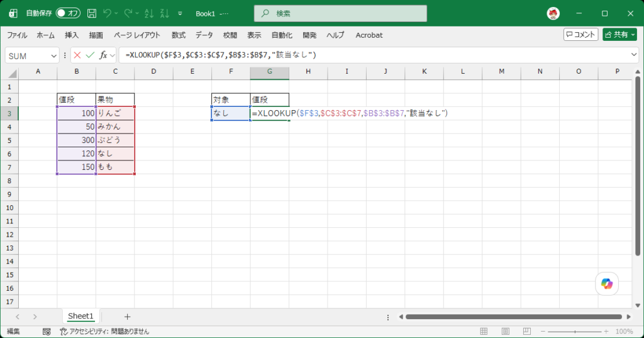Click cell with value 120
The width and height of the screenshot is (644, 338).
click(76, 154)
